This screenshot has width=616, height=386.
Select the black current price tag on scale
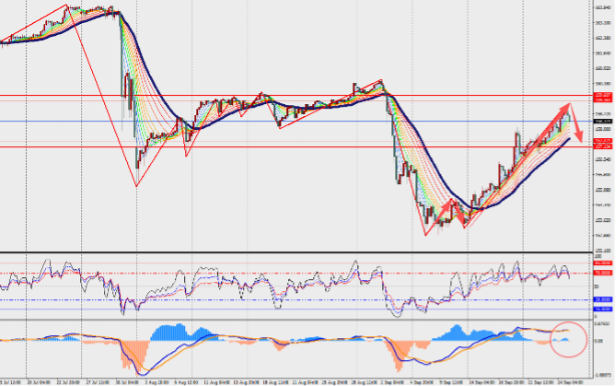point(603,121)
